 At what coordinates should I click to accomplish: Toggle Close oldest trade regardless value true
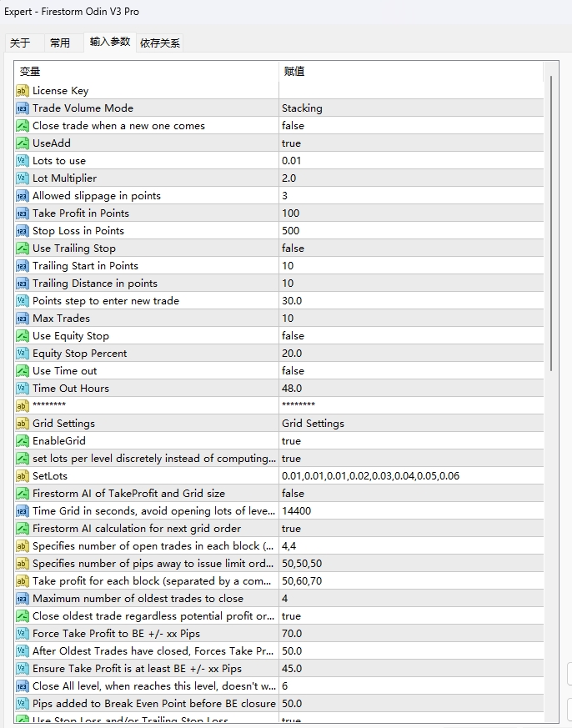pyautogui.click(x=411, y=616)
